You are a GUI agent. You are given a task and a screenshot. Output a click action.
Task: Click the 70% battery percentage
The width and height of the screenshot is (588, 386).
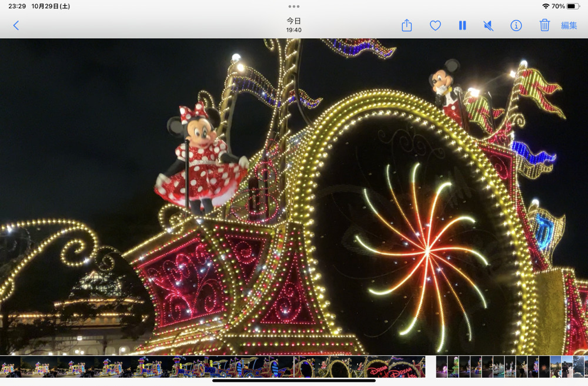[x=558, y=6]
